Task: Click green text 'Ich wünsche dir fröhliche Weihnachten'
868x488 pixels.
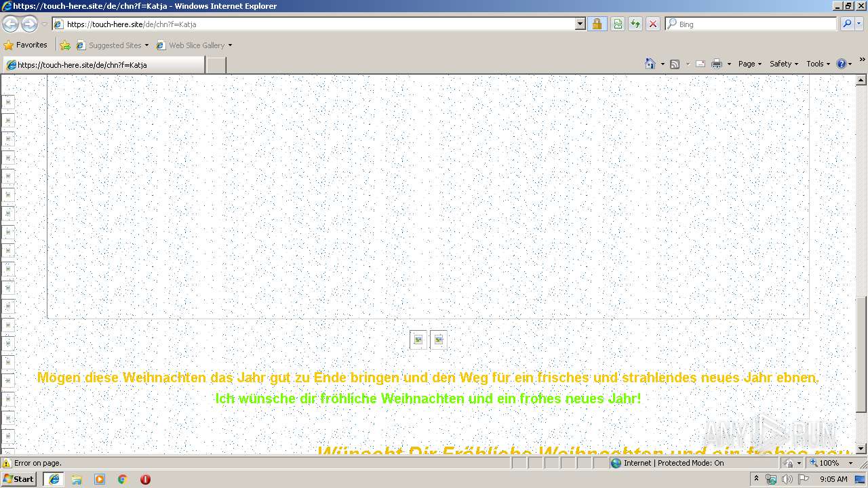Action: 428,399
